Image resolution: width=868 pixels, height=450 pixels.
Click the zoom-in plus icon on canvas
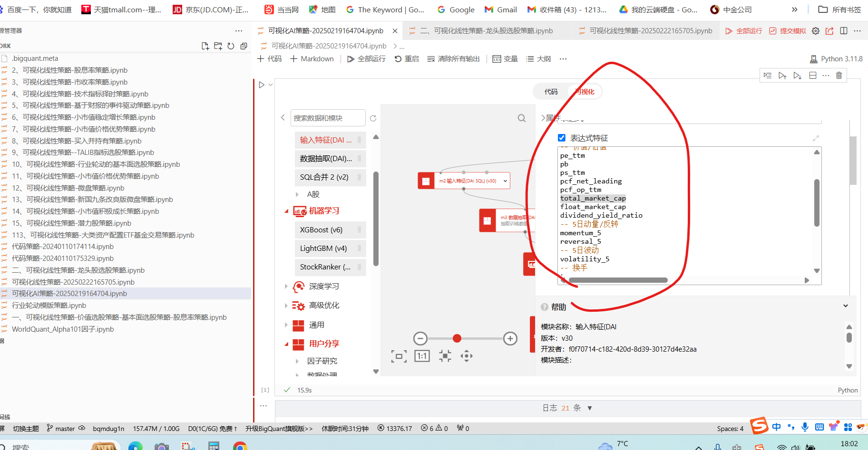pyautogui.click(x=510, y=338)
